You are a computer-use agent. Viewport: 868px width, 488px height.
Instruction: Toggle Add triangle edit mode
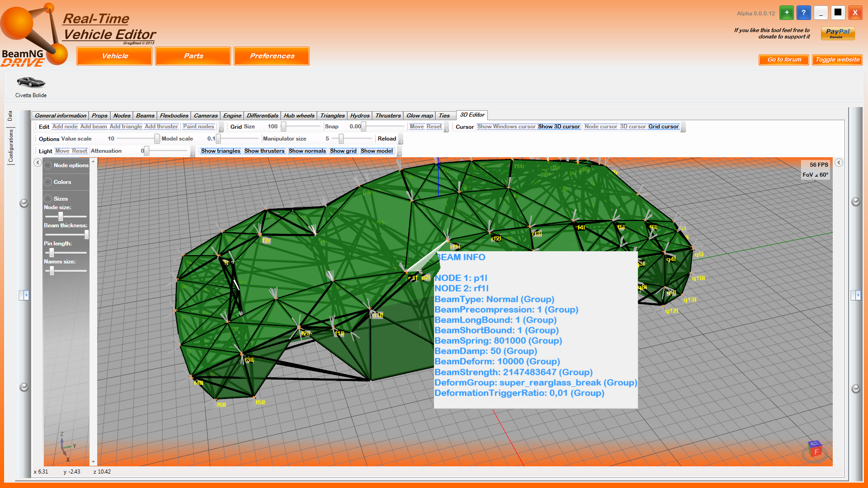pyautogui.click(x=126, y=127)
